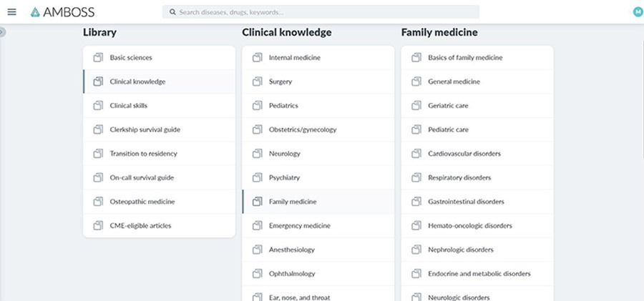This screenshot has height=301, width=644.
Task: Click the folder icon beside Osteopathic medicine
Action: (97, 202)
